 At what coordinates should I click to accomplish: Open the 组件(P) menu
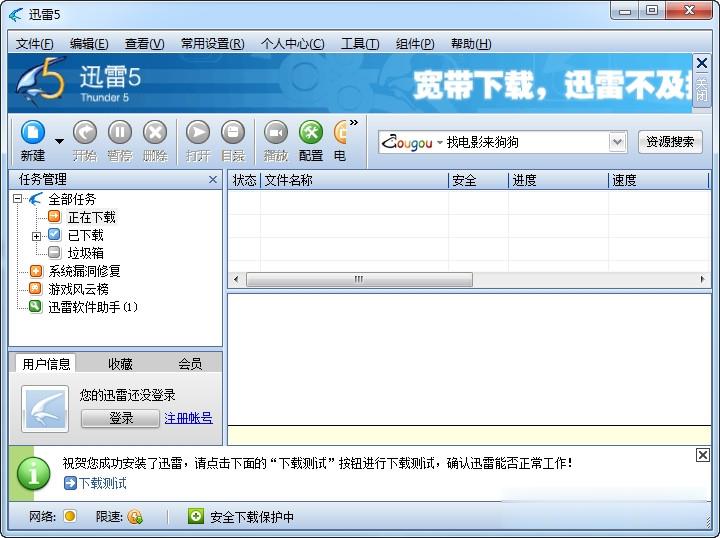[415, 44]
